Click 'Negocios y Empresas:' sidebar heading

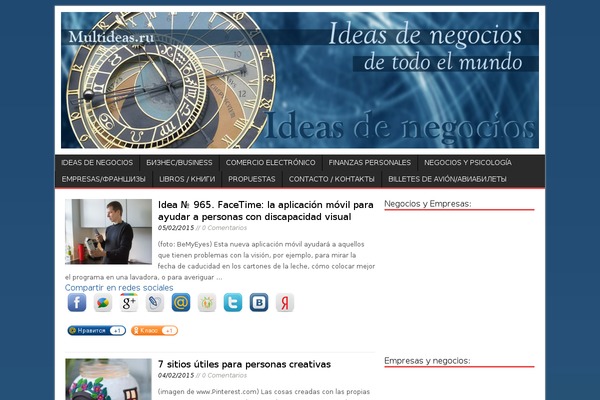pyautogui.click(x=428, y=204)
